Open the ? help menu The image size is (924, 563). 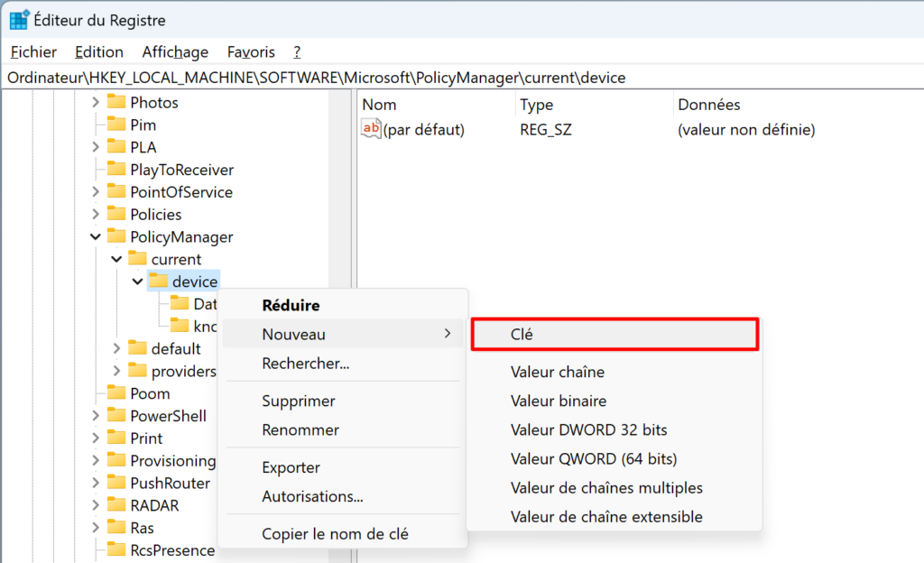tap(297, 51)
